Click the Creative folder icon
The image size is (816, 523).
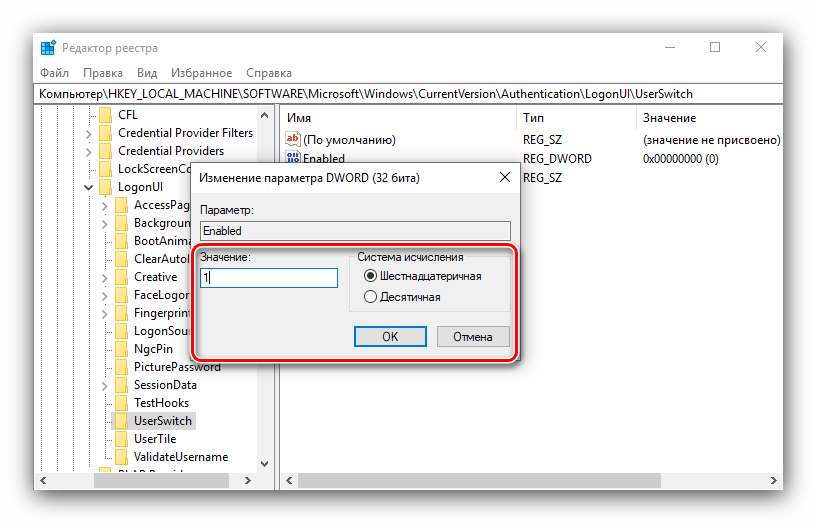pos(121,277)
